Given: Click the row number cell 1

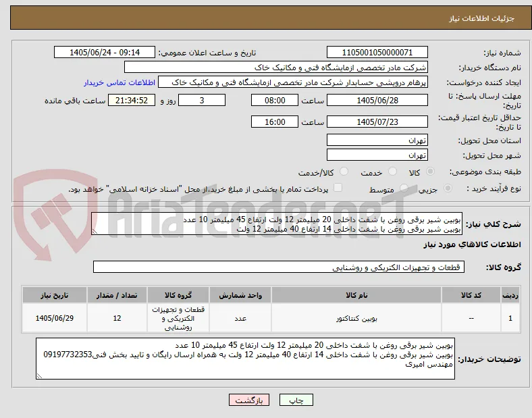Looking at the screenshot, I should 510,318.
